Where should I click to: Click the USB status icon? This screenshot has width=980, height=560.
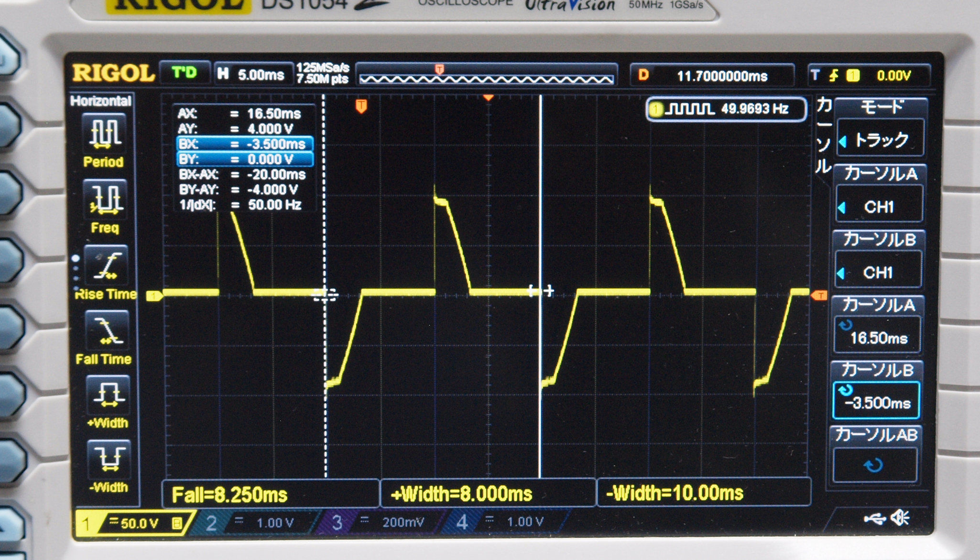click(x=875, y=518)
